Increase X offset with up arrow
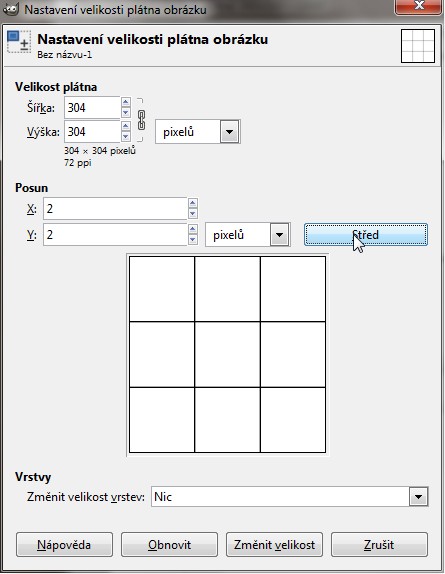Image resolution: width=445 pixels, height=574 pixels. pos(192,203)
